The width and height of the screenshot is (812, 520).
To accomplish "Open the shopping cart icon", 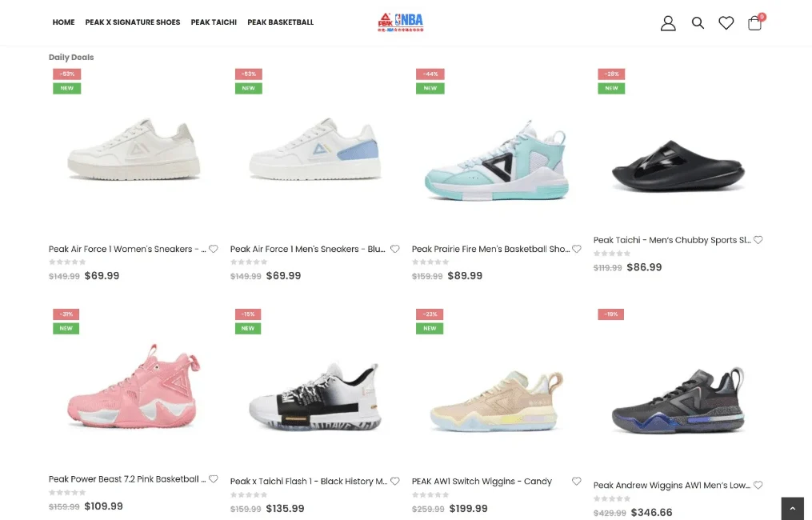I will coord(755,22).
